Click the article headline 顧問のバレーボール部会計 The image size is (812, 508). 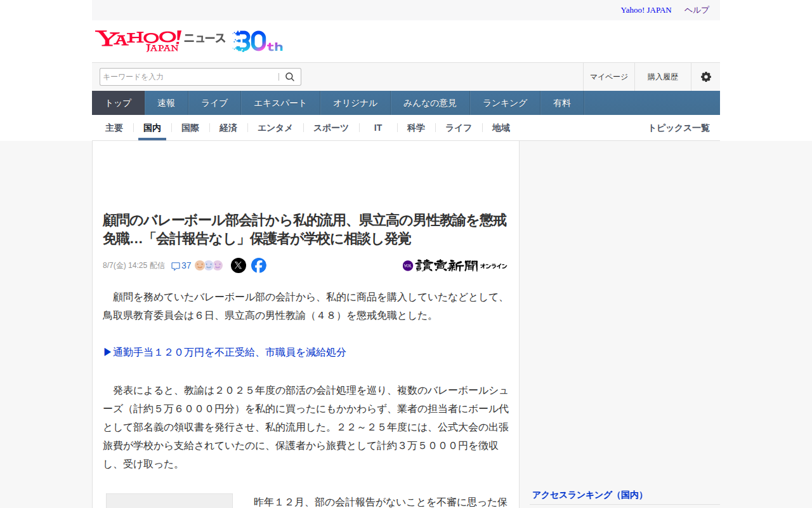304,229
